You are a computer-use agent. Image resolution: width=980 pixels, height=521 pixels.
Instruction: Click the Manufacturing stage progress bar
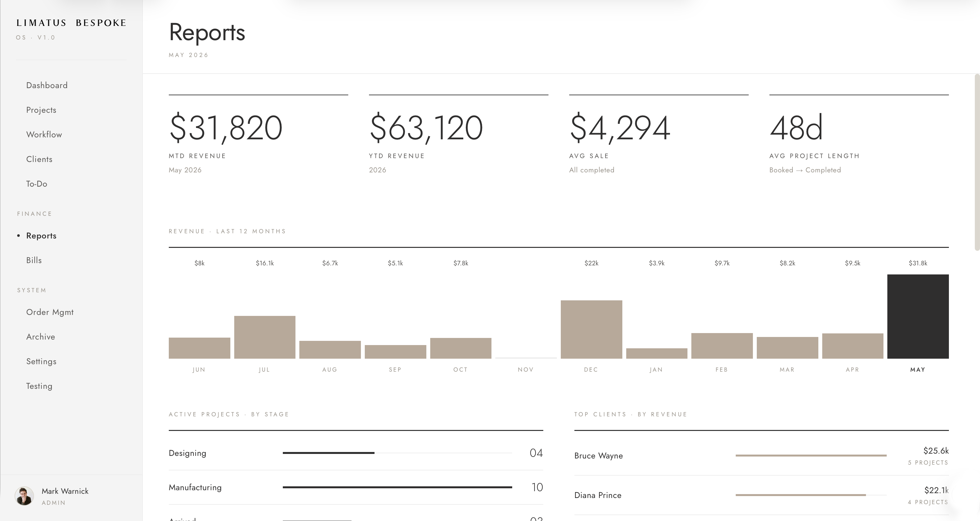coord(397,487)
